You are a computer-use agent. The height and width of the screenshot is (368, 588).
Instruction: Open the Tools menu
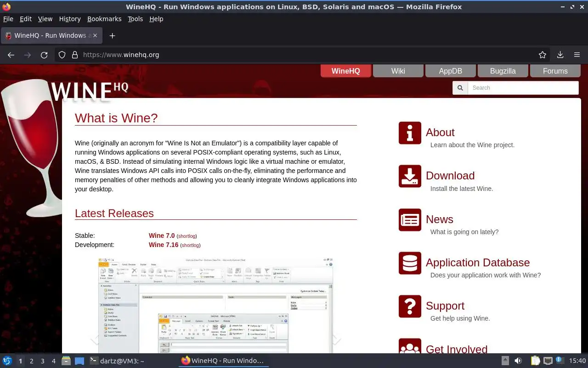click(136, 19)
